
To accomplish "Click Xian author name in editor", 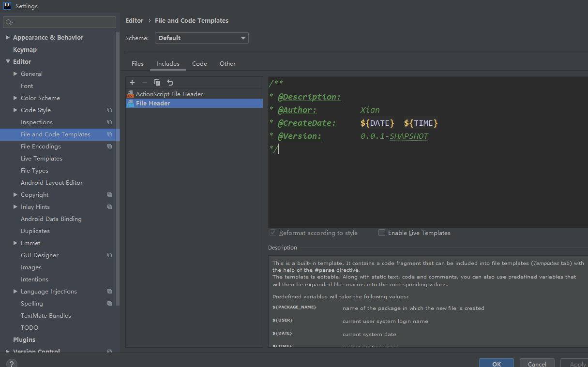I will tap(370, 110).
